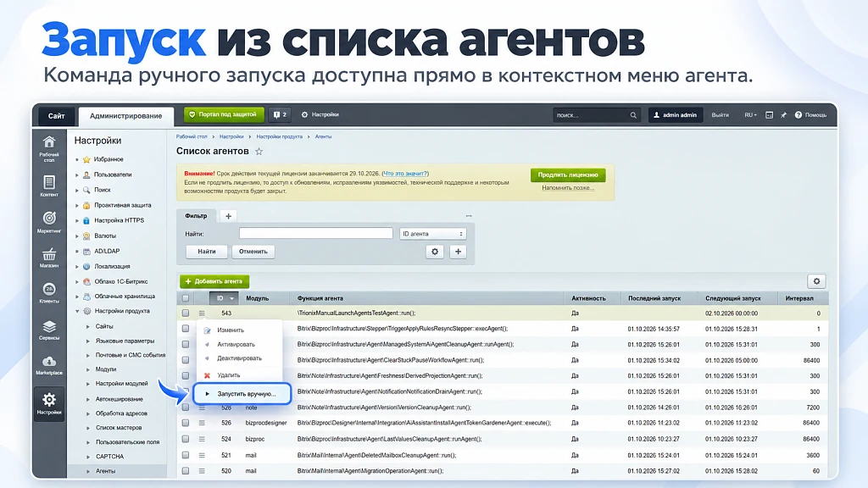Click the Выйти logout link
Screen dimensions: 868x488
[x=720, y=115]
